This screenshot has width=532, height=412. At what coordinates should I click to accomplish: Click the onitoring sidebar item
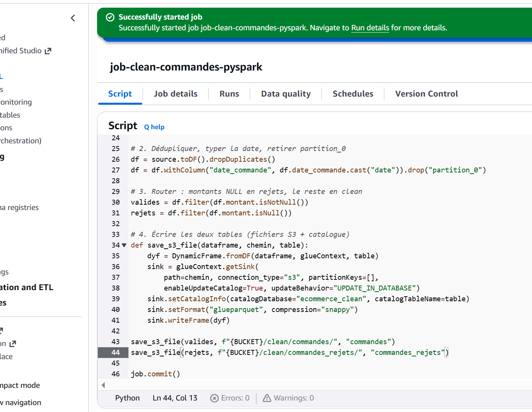click(16, 102)
